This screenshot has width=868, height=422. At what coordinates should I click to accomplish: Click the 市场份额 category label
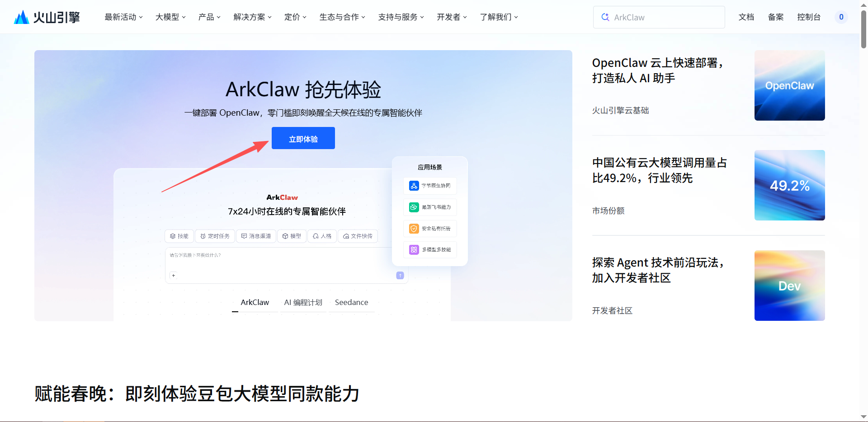click(608, 211)
